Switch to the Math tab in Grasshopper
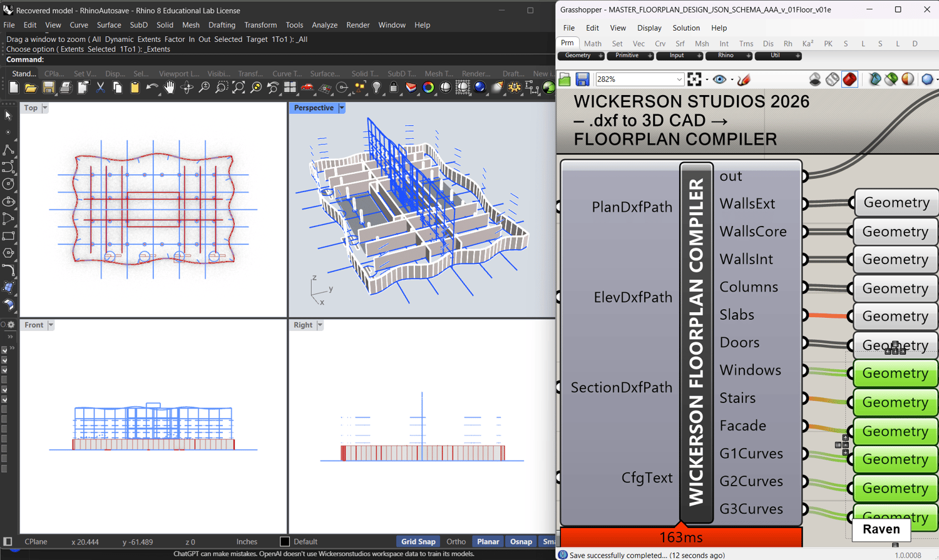The width and height of the screenshot is (939, 560). pos(592,44)
